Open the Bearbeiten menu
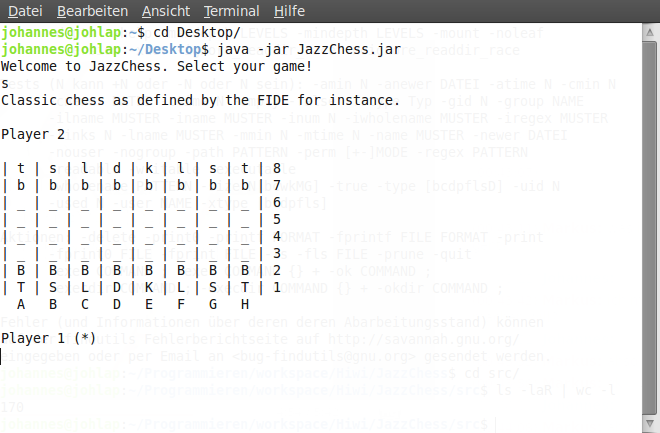The width and height of the screenshot is (660, 433). click(x=92, y=11)
